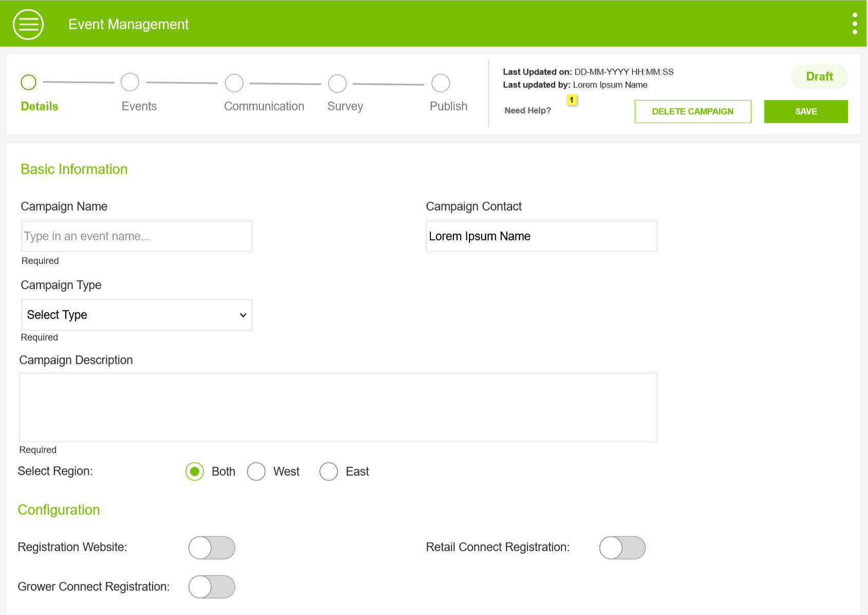The image size is (868, 615).
Task: Choose the East region option
Action: (x=329, y=472)
